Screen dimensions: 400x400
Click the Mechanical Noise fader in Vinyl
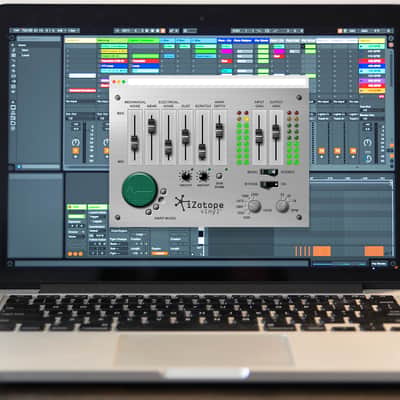point(135,144)
